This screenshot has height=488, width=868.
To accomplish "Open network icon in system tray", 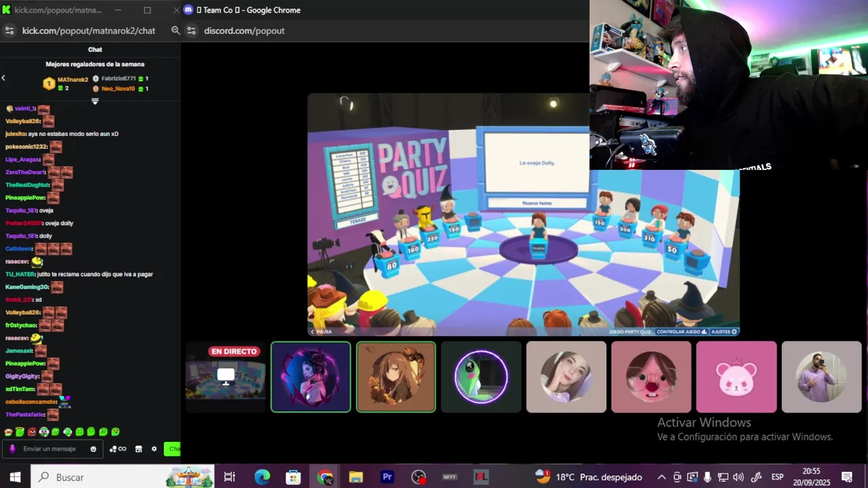I will [x=723, y=477].
